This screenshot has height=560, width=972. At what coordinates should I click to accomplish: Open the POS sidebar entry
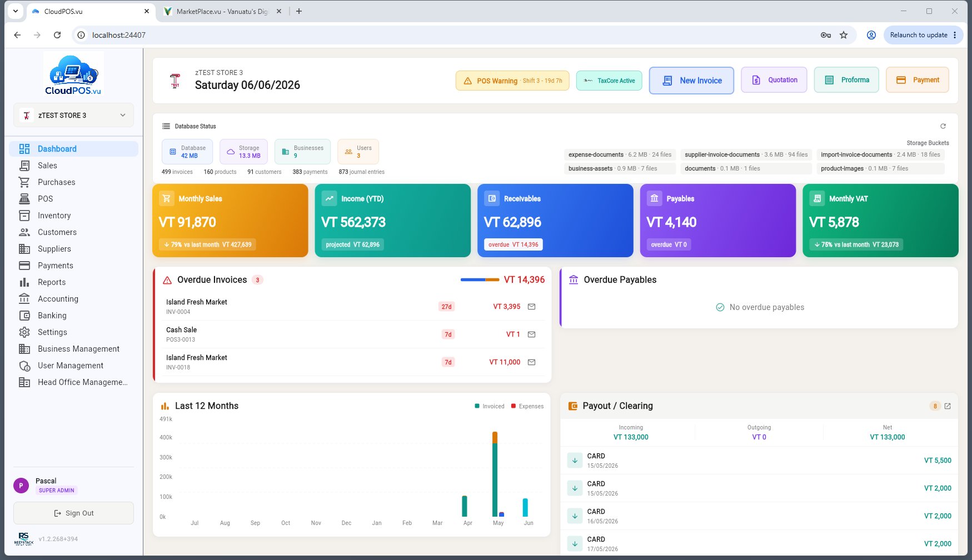73,199
